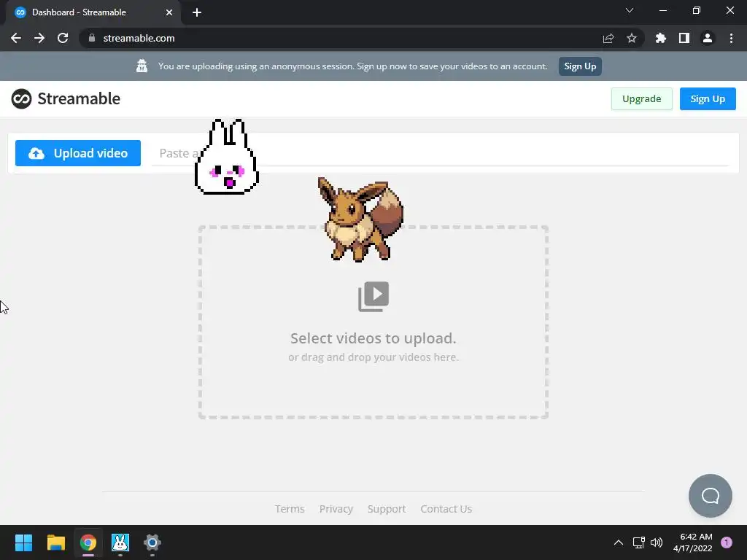Click the blue Sign Up header button
Screen dimensions: 747x560
click(708, 98)
